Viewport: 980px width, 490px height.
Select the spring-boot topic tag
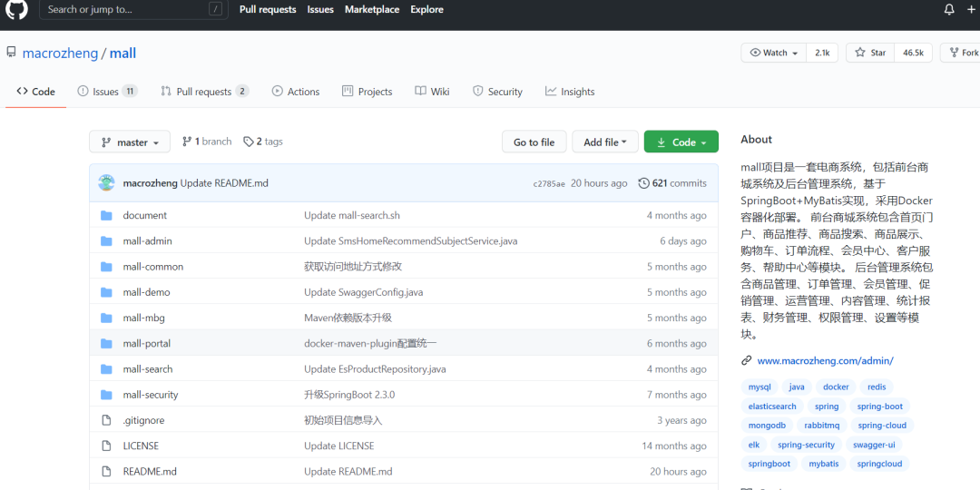click(x=880, y=407)
